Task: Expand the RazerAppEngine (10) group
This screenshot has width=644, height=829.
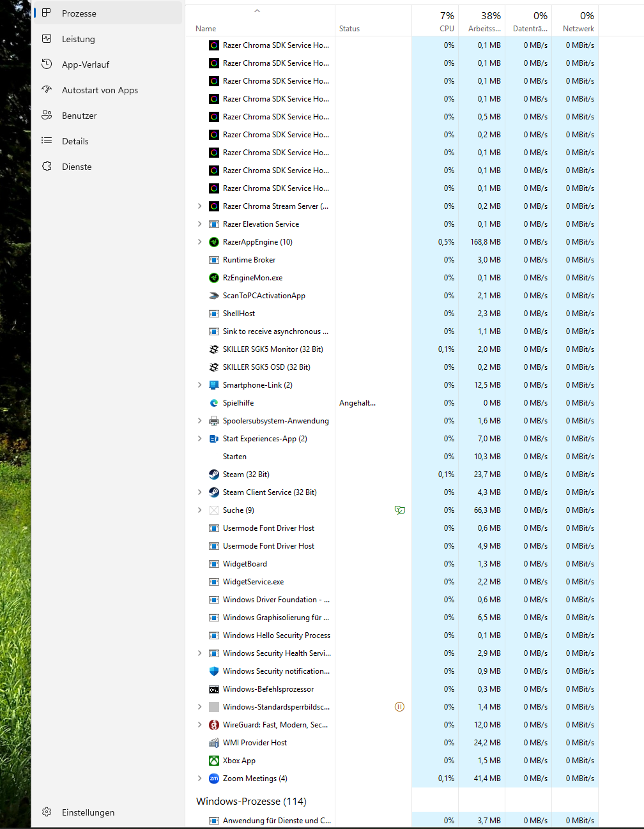Action: (199, 242)
